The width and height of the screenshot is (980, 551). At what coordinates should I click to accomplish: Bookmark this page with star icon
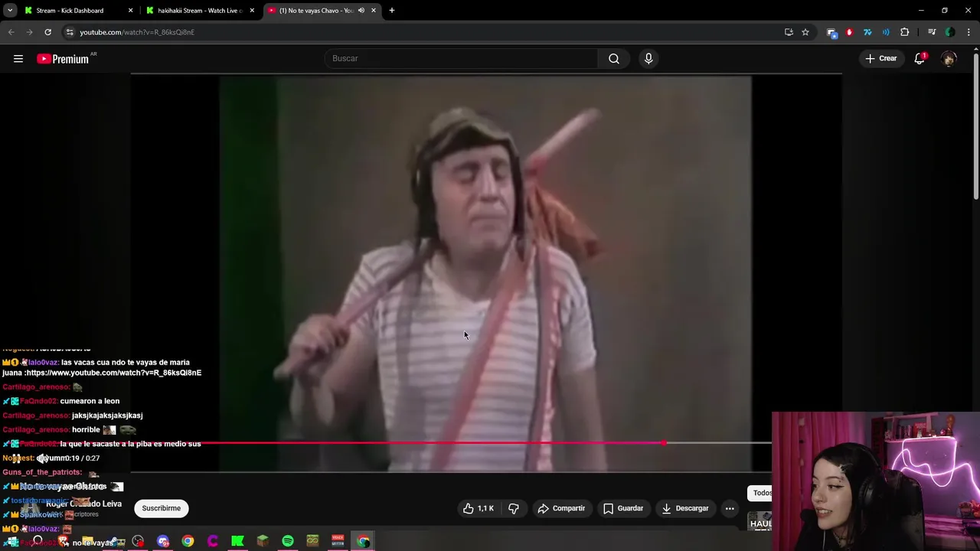805,32
